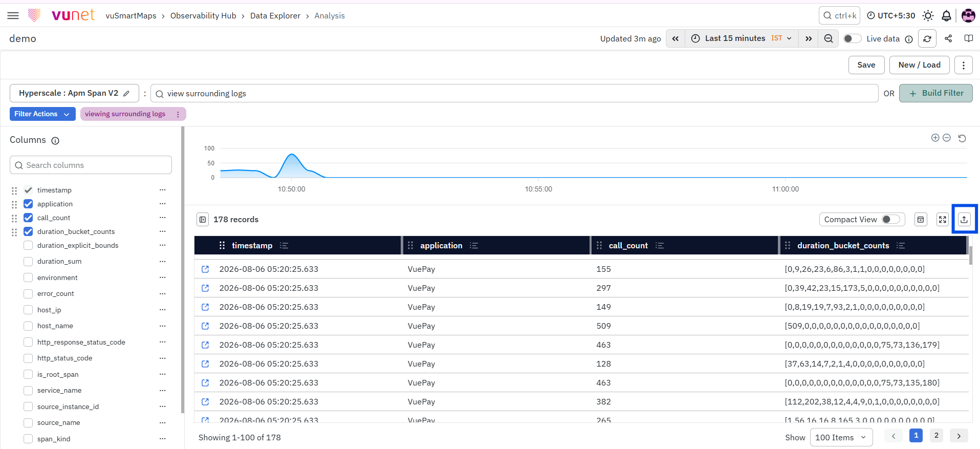Open the hamburger main menu
Image resolution: width=980 pixels, height=449 pixels.
pos(13,16)
